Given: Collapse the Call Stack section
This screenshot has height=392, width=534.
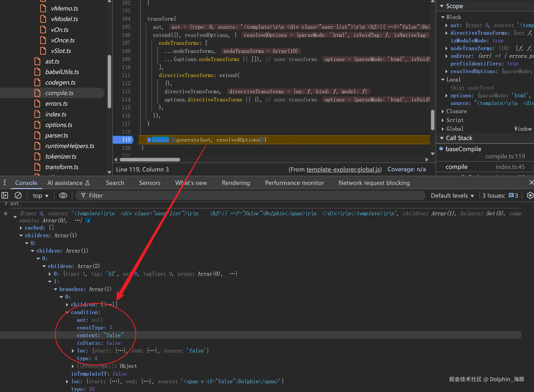Looking at the screenshot, I should [x=442, y=138].
